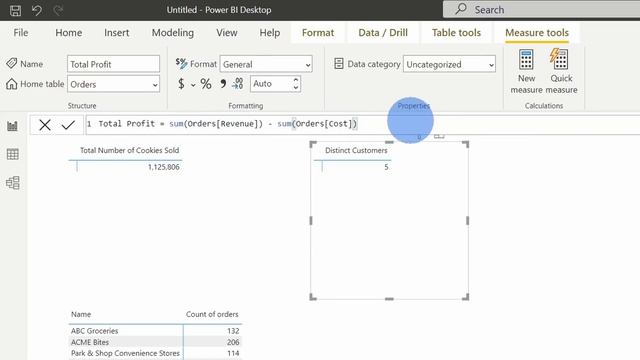640x360 pixels.
Task: Select the Total Number of Cookies Sold header
Action: [x=129, y=150]
